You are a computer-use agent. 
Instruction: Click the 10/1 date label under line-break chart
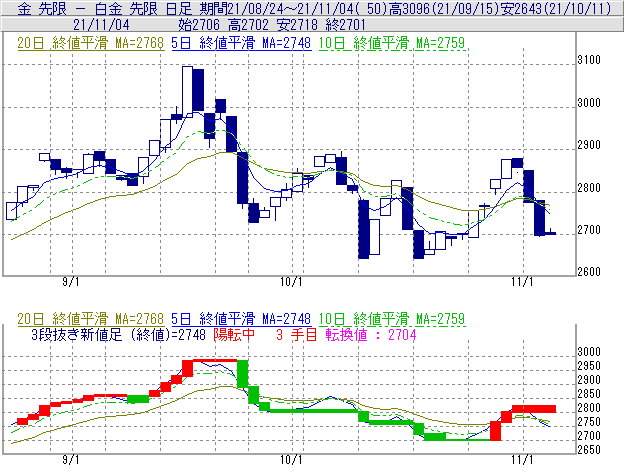291,460
